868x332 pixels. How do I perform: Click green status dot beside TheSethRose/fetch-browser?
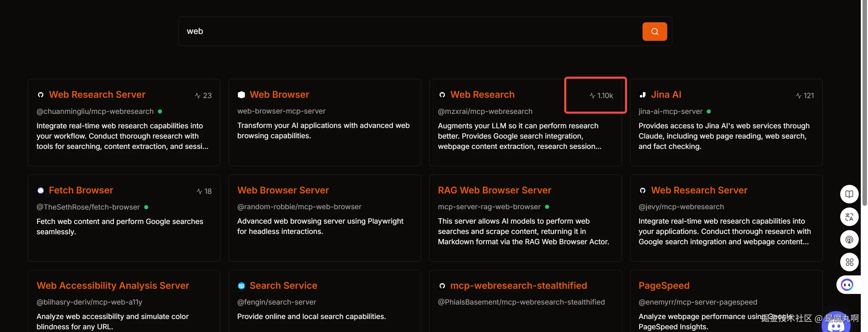[x=146, y=207]
